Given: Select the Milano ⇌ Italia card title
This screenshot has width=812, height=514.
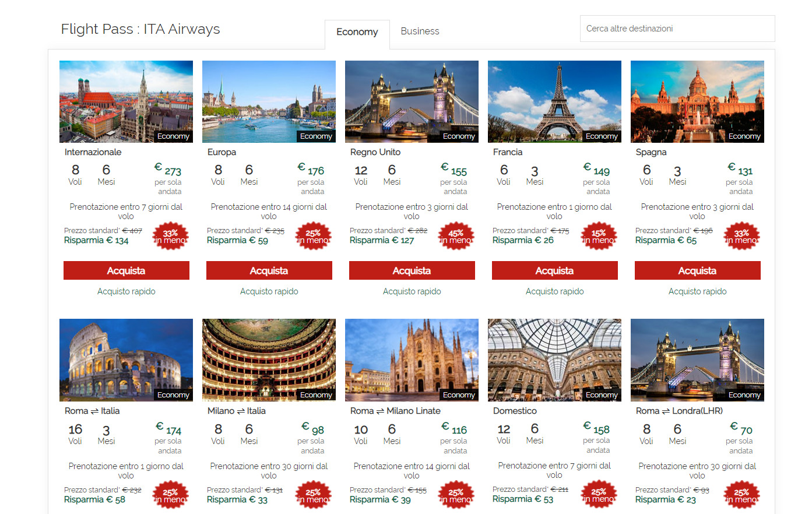Looking at the screenshot, I should [x=237, y=411].
